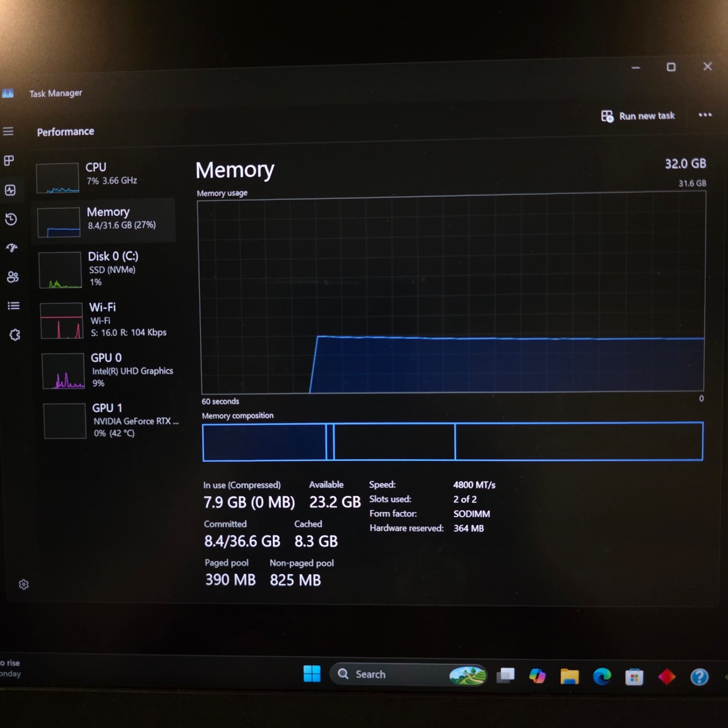Click the Task Manager app icon in title bar

pyautogui.click(x=8, y=93)
